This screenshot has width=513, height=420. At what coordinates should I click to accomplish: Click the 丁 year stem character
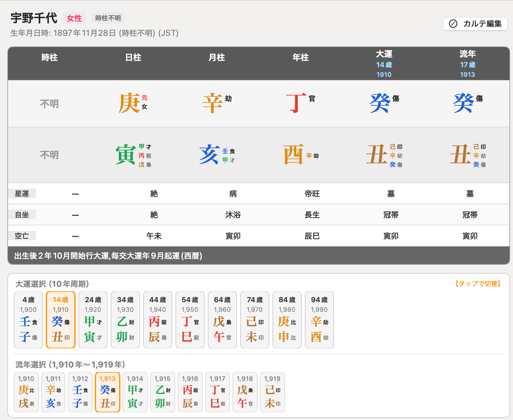click(x=296, y=103)
